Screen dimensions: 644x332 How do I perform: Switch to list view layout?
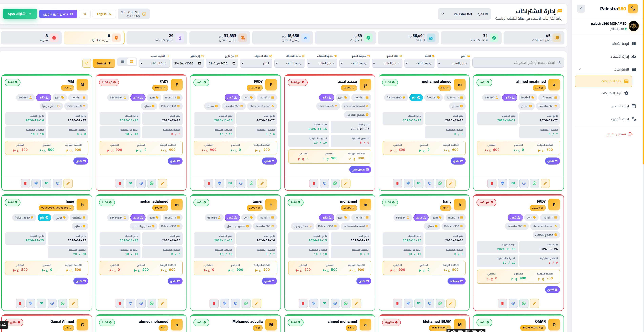[x=122, y=62]
